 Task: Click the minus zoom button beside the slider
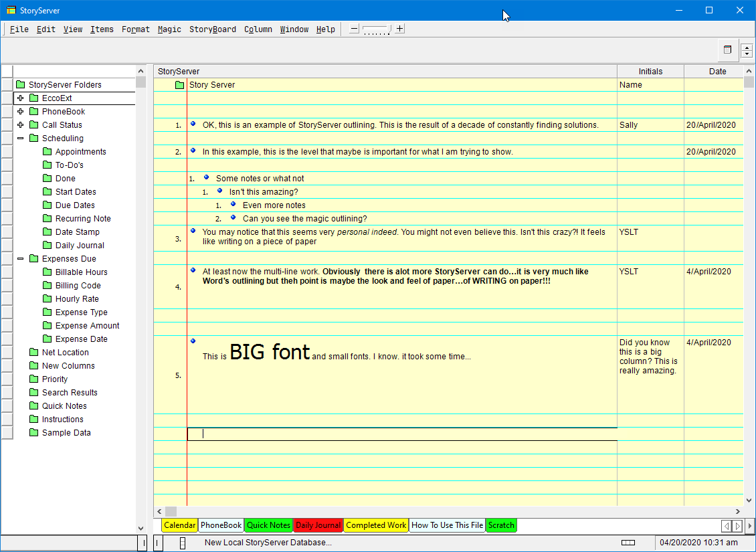pos(354,29)
